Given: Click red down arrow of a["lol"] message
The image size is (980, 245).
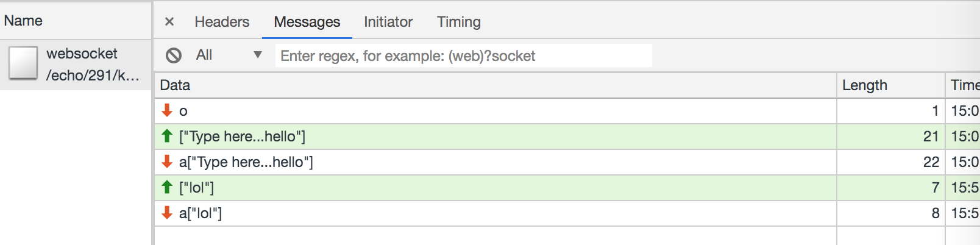Looking at the screenshot, I should (x=167, y=213).
